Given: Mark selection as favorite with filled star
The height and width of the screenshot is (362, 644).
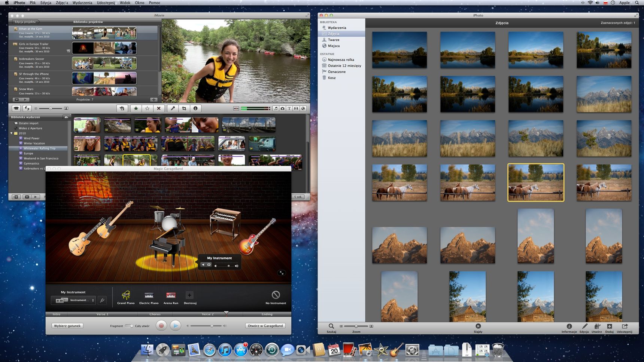Looking at the screenshot, I should pos(136,108).
